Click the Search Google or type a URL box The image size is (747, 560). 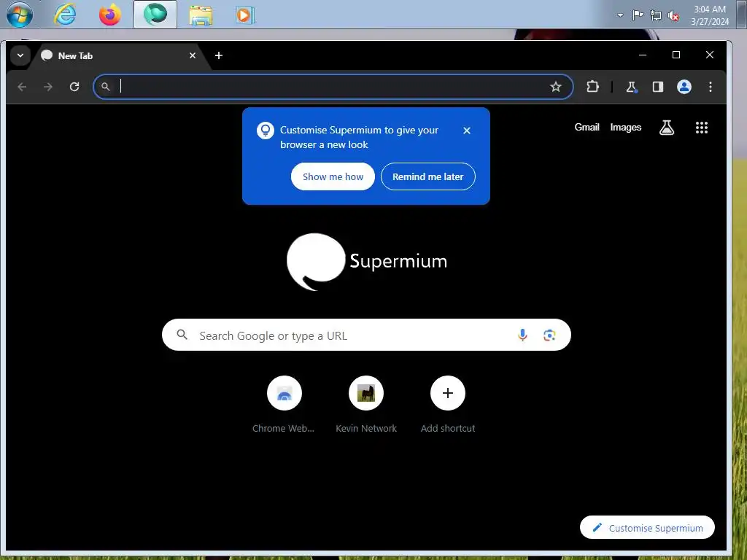pyautogui.click(x=366, y=335)
